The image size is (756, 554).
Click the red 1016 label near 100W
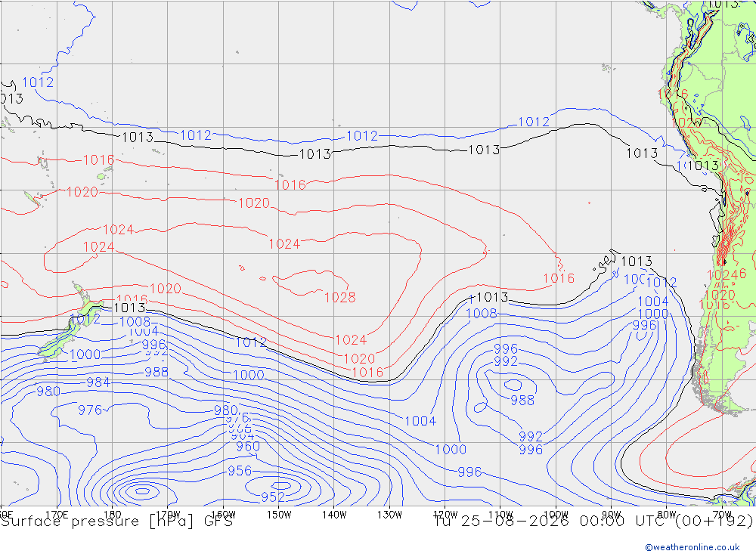[559, 278]
